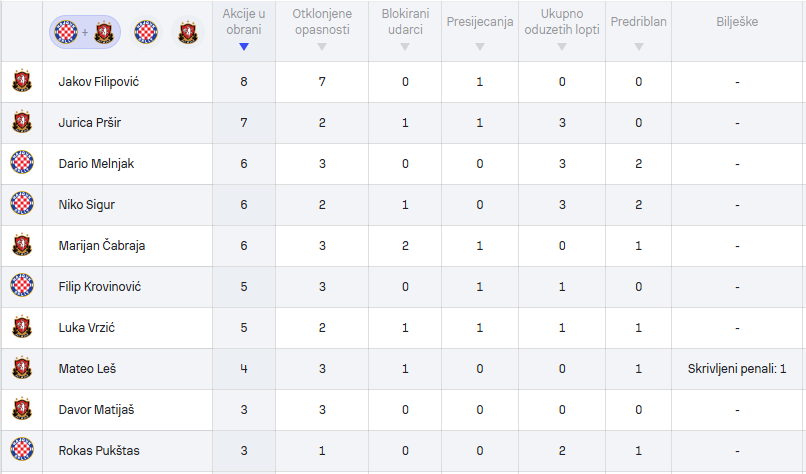Click Rokas Pukštas's Hajduk crest icon
806x474 pixels.
point(22,449)
